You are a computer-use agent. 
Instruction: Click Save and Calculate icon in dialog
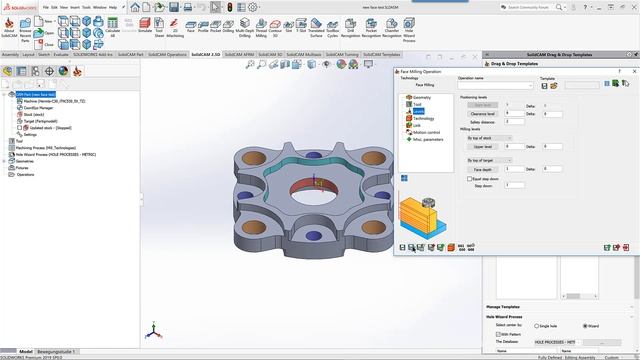(412, 247)
